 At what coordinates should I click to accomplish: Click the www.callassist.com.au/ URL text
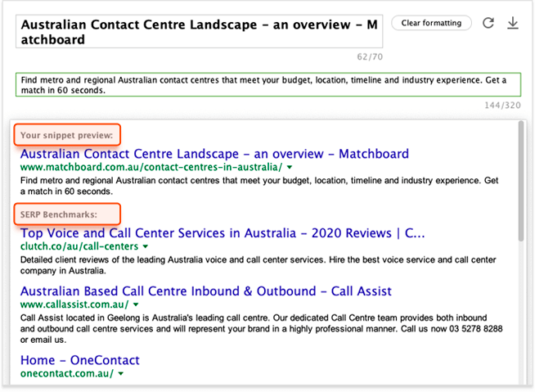click(x=74, y=304)
